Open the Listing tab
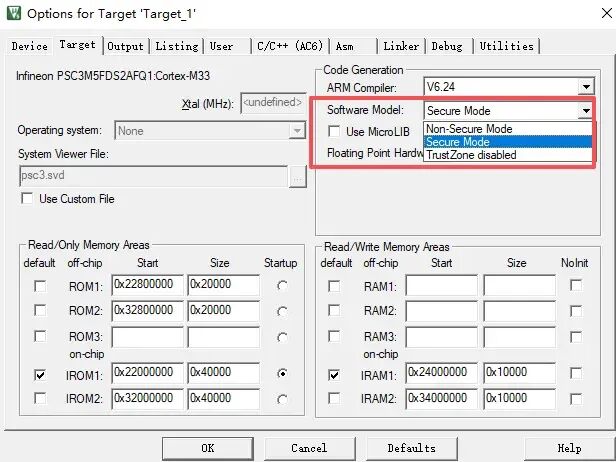Screen dimensions: 616x462 (177, 46)
